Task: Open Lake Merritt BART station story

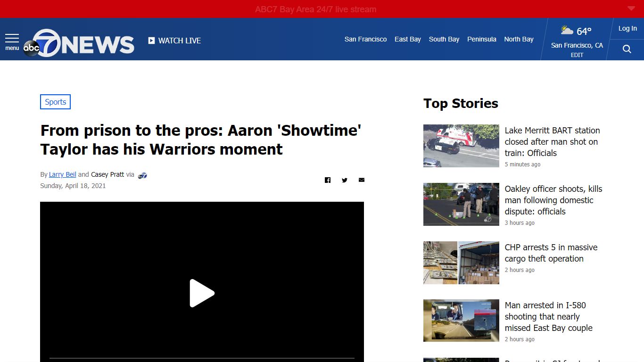Action: coord(552,141)
